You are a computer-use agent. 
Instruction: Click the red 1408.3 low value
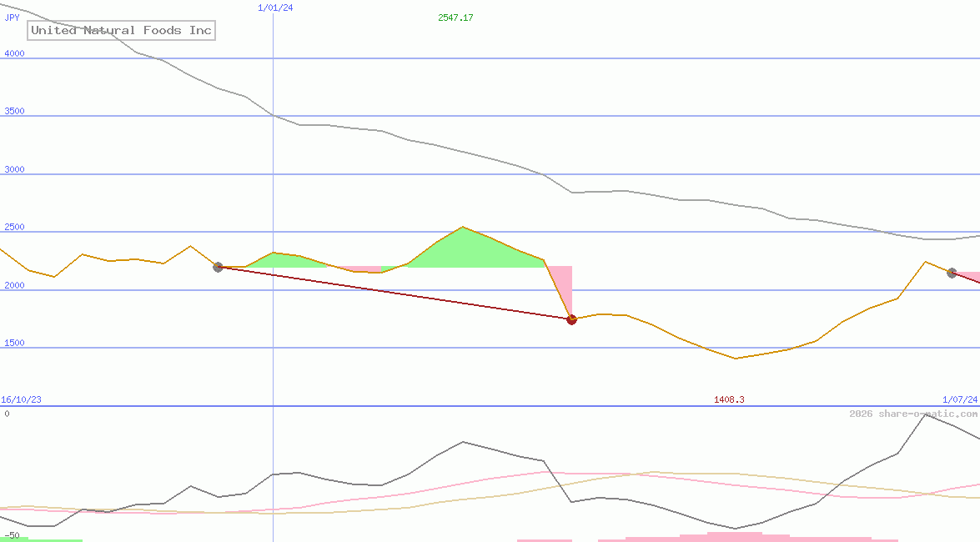(x=730, y=399)
